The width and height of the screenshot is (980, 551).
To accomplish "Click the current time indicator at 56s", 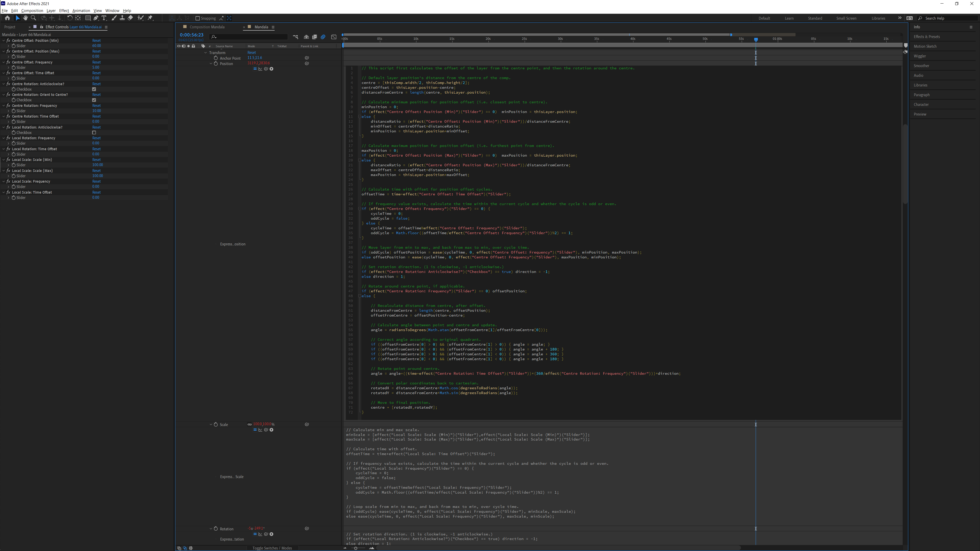I will (755, 39).
